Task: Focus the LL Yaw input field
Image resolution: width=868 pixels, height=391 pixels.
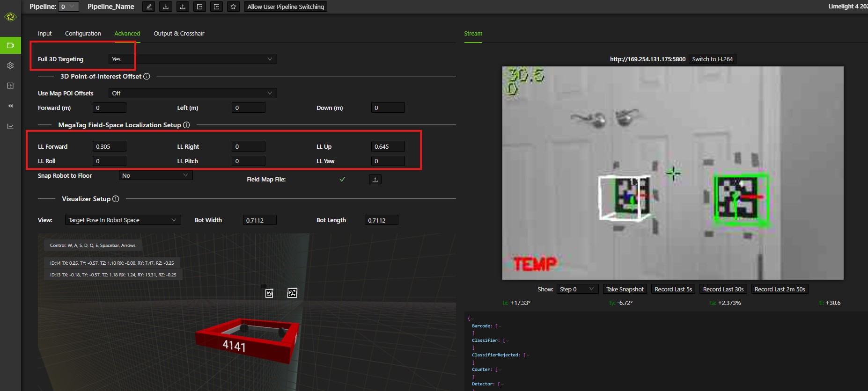Action: [388, 161]
